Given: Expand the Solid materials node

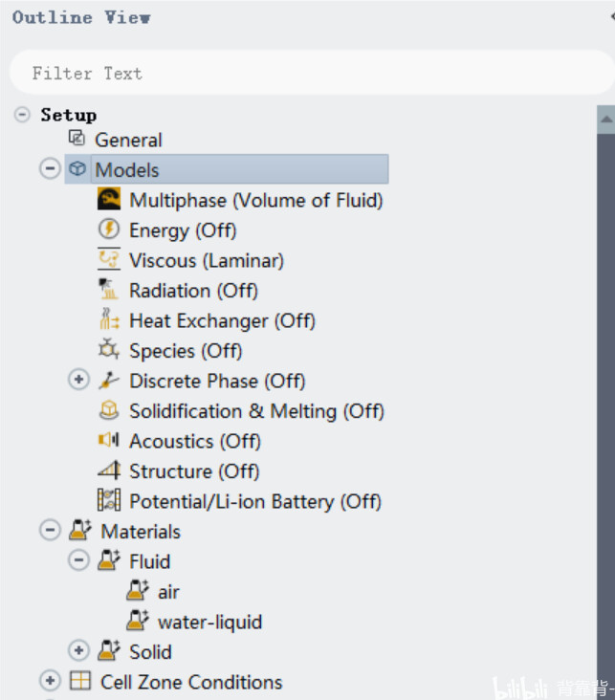Looking at the screenshot, I should coord(78,651).
